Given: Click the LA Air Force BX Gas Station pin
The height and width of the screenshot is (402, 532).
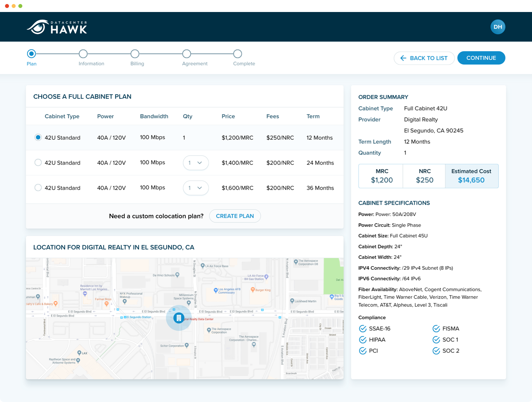Looking at the screenshot, I should coord(266,277).
